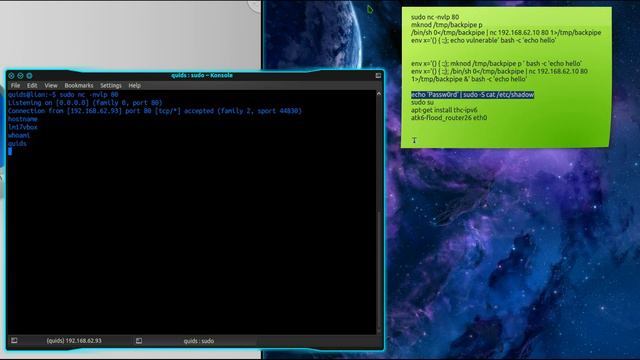Screen dimensions: 640x360
Task: Click the 'whoami' line in the terminal
Action: pyautogui.click(x=19, y=136)
